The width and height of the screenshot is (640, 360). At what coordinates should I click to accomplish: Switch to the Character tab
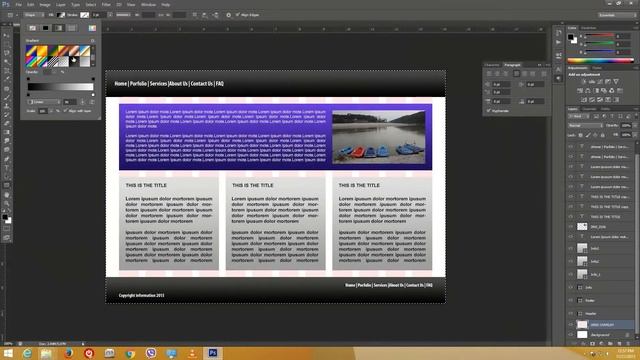click(x=491, y=65)
